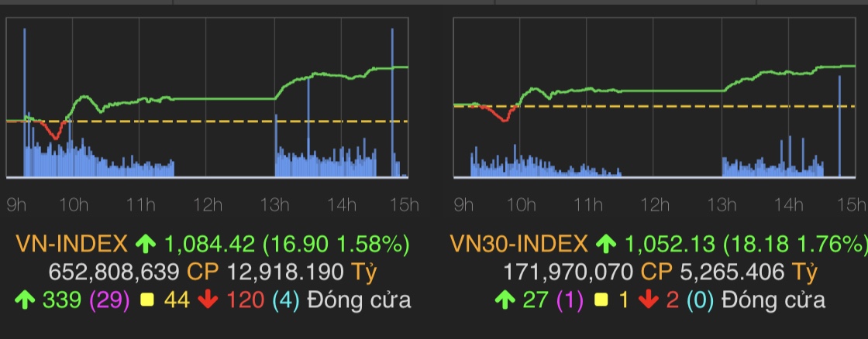
Task: Click VN30 volume 171,970,070
Action: click(x=568, y=272)
